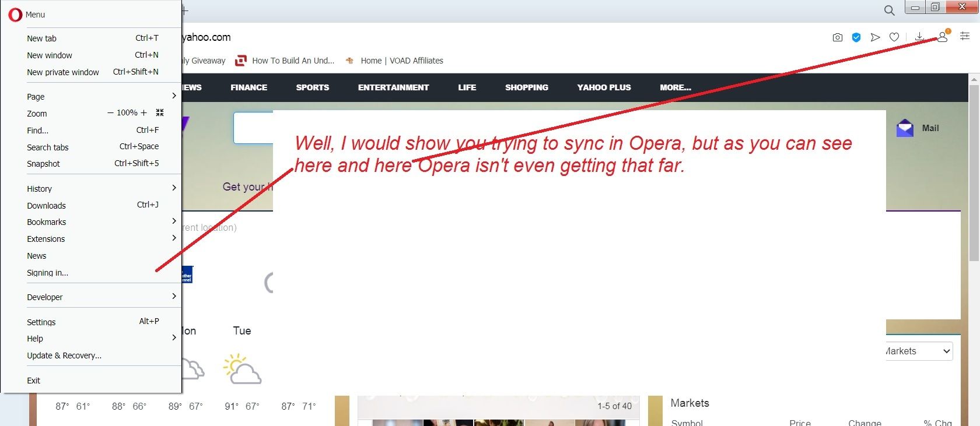Go to Entertainment on Yahoo nav bar
The height and width of the screenshot is (426, 980).
tap(393, 87)
